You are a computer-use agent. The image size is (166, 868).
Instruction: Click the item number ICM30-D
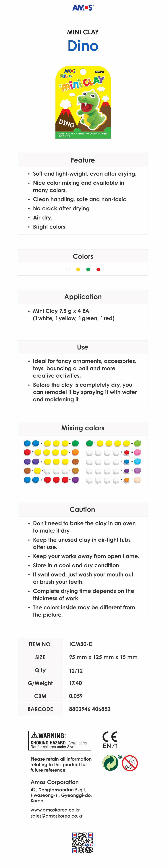81,644
